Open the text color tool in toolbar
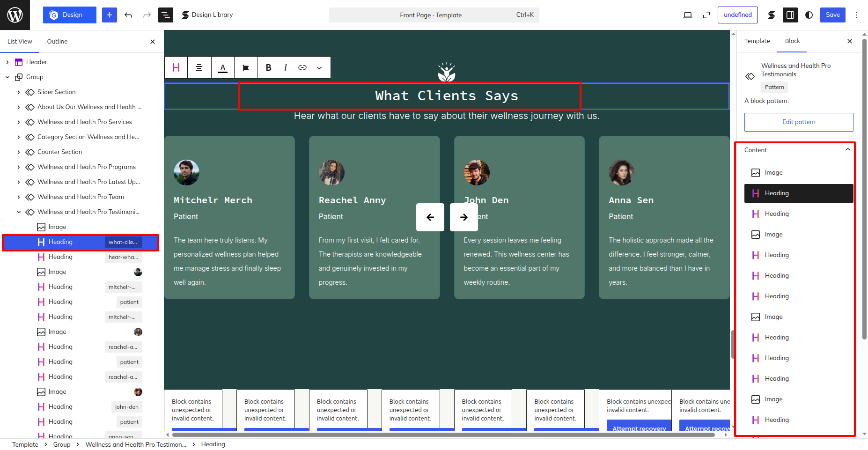Viewport: 868px width, 450px height. point(223,67)
